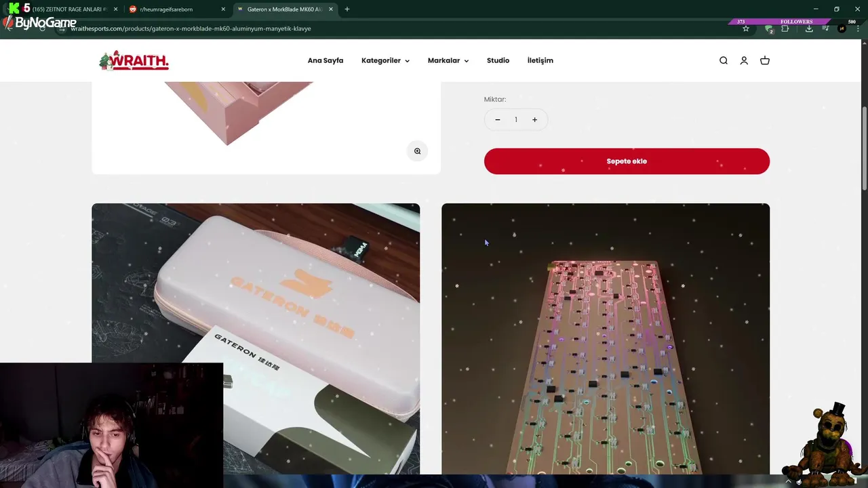
Task: Open the browser profile avatar
Action: click(x=842, y=28)
